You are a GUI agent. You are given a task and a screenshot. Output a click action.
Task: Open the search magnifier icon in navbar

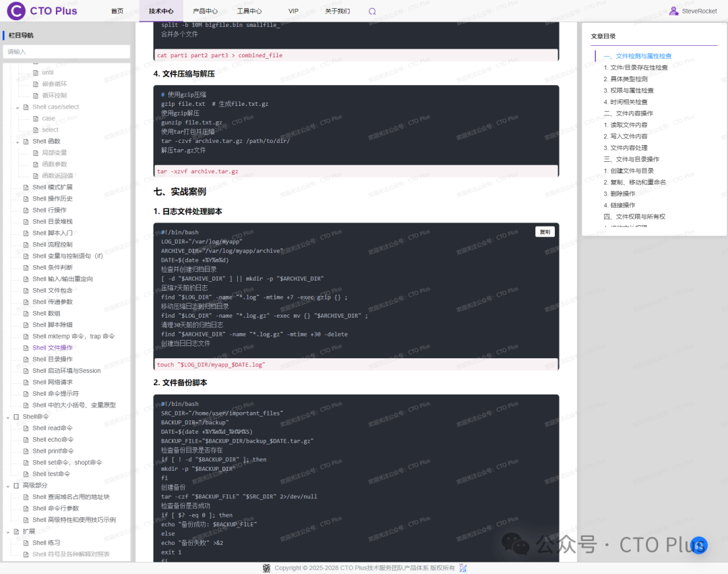point(372,11)
